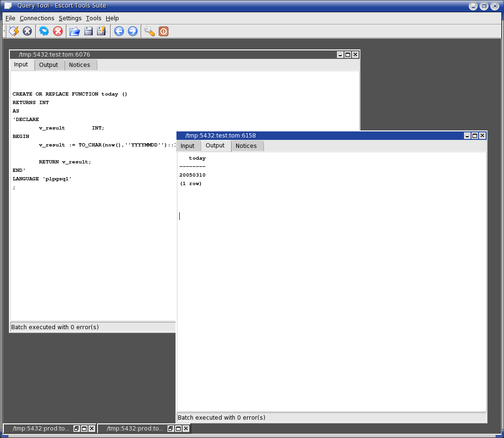Open the wrench tool icon
Viewport: 504px width, 438px height.
pos(150,31)
